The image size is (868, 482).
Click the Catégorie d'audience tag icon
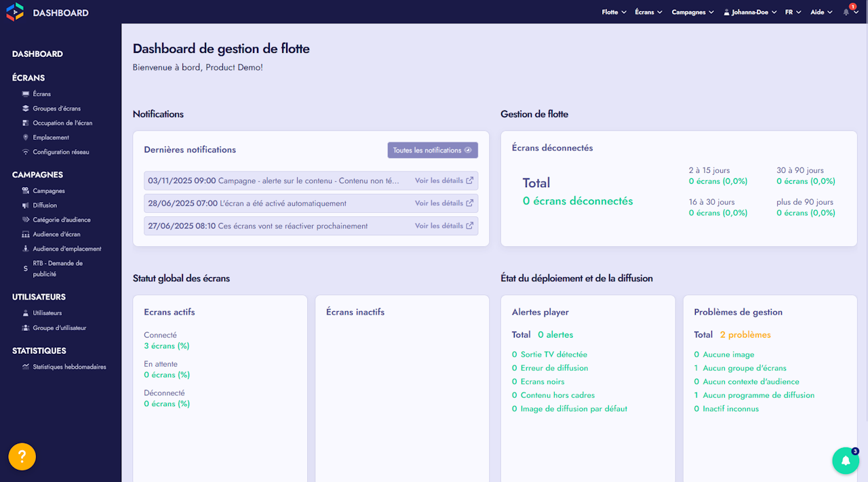tap(26, 220)
